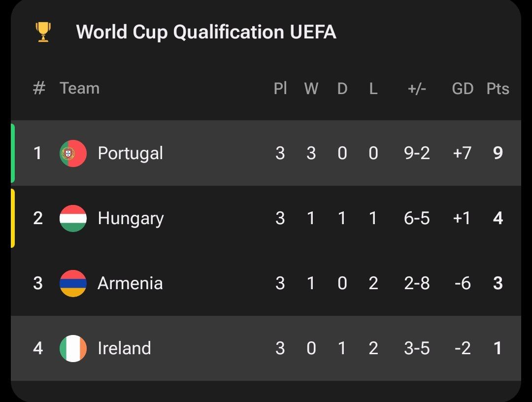Viewport: 532px width, 402px height.
Task: Click Armenia's -6 goal difference
Action: 463,283
